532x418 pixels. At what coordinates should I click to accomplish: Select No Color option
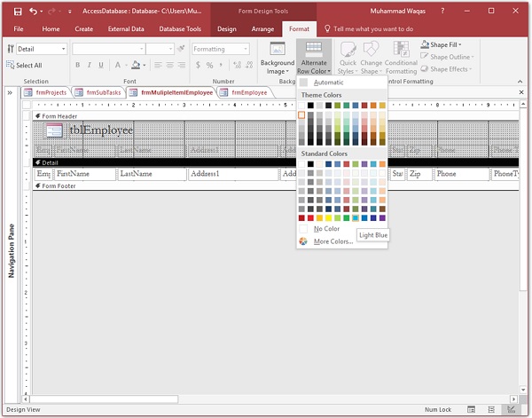(325, 228)
